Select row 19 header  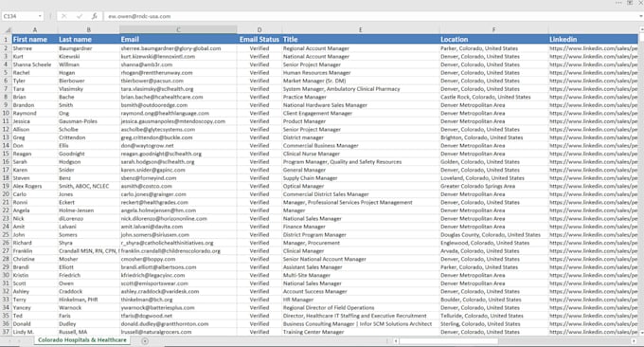[7, 186]
